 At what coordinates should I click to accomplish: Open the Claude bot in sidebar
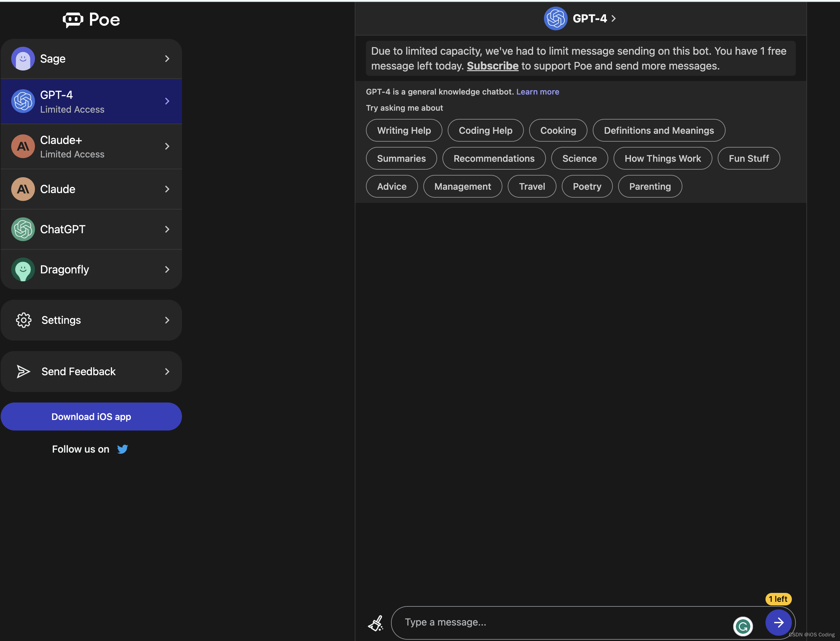coord(91,189)
